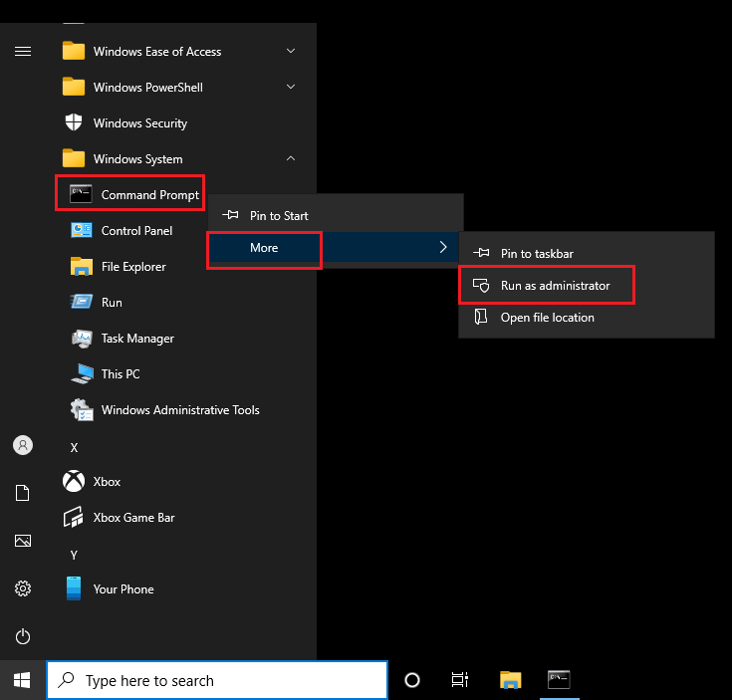This screenshot has width=732, height=700.
Task: Select Run as administrator
Action: [587, 285]
